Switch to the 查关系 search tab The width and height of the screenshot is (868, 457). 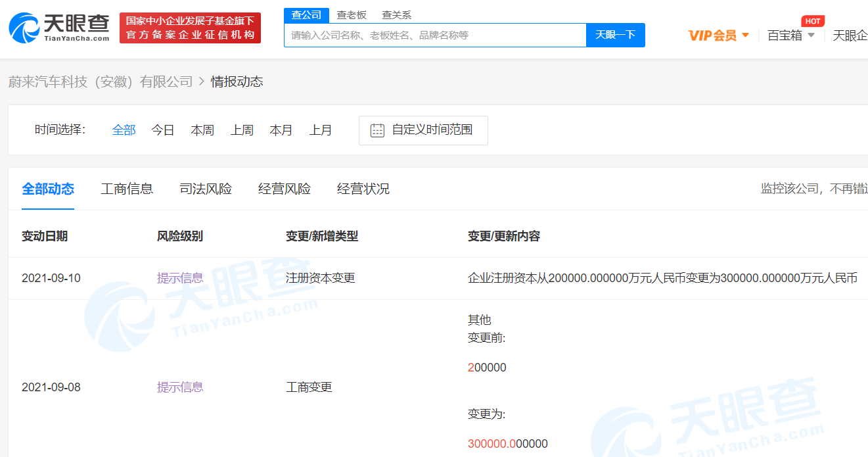[396, 15]
